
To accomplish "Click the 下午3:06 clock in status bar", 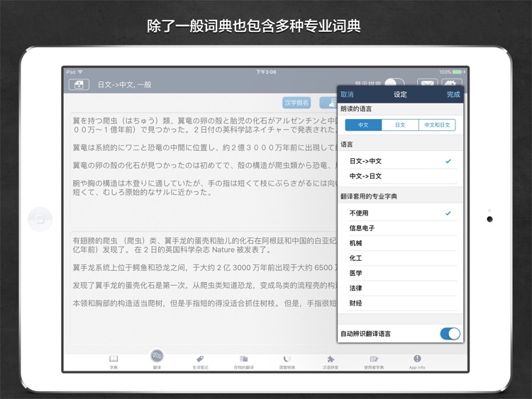I will click(266, 72).
